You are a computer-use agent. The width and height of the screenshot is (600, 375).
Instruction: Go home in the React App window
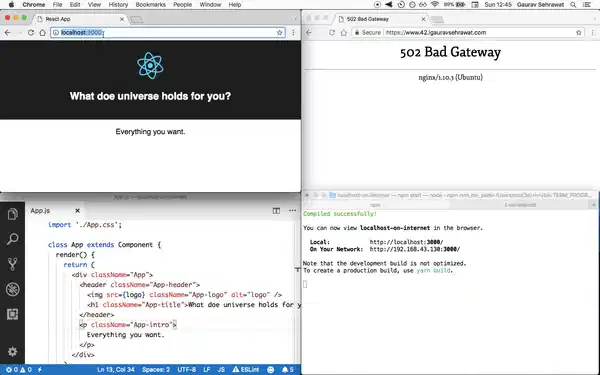[42, 33]
